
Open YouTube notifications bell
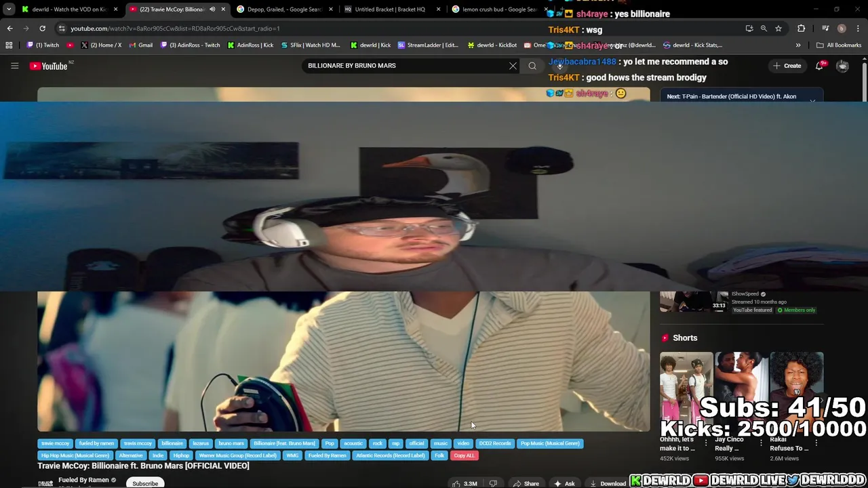tap(820, 66)
